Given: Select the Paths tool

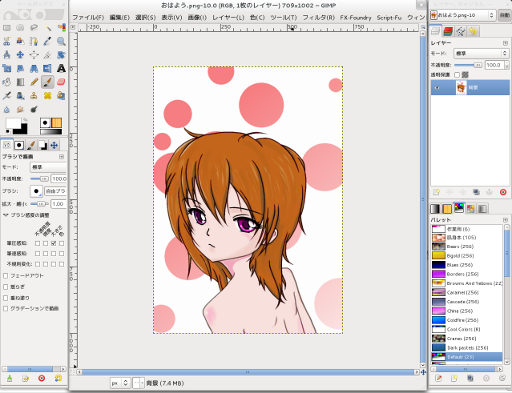Looking at the screenshot, I should (x=34, y=41).
